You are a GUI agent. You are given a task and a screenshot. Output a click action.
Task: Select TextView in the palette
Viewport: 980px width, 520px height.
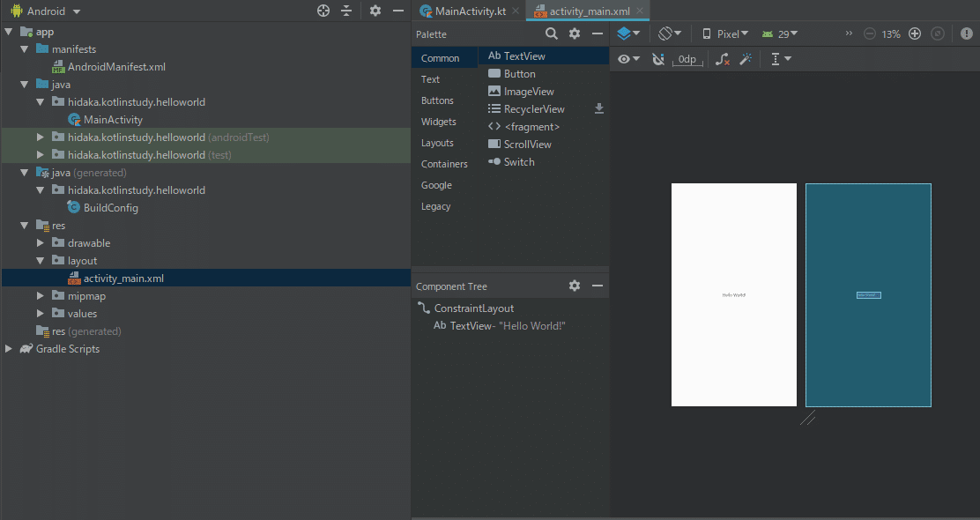coord(544,56)
